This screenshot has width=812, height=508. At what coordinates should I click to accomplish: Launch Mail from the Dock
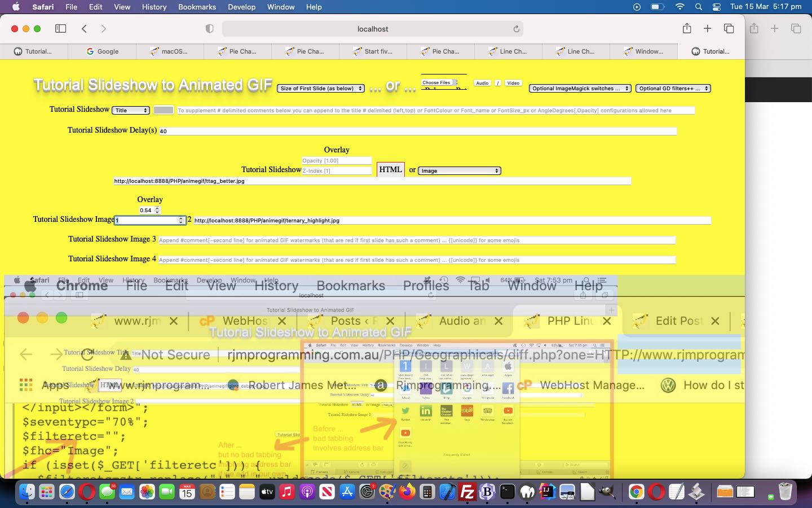pos(127,492)
